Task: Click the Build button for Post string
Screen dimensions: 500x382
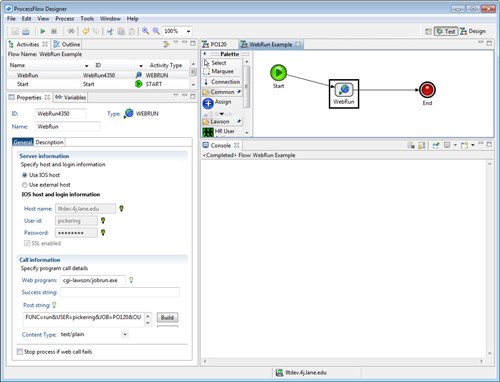Action: click(167, 317)
